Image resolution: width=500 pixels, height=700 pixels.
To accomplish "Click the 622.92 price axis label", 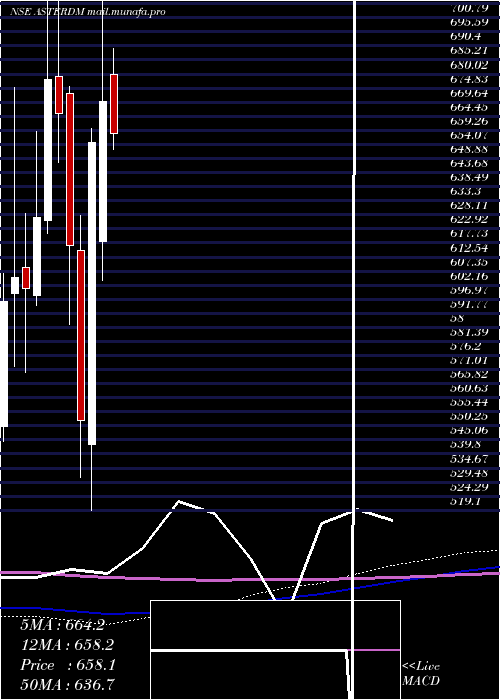I will coord(470,219).
